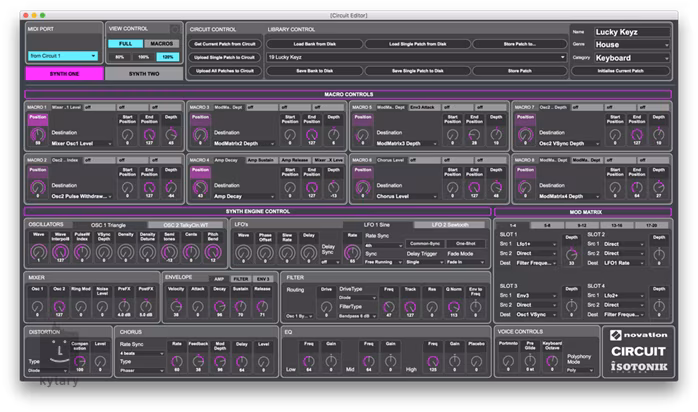
Task: Click Upload Single Patch to Circuit
Action: pos(225,57)
